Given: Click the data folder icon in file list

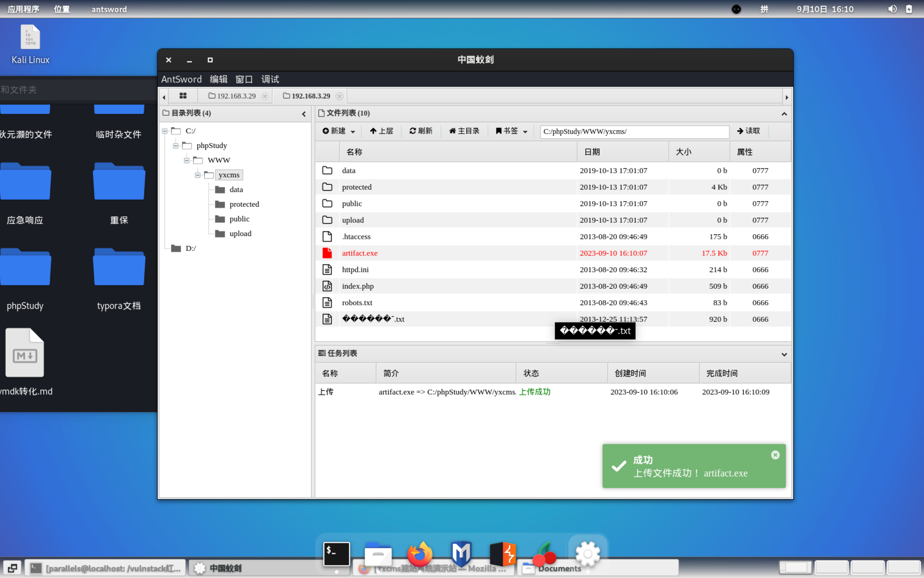Looking at the screenshot, I should pyautogui.click(x=327, y=171).
